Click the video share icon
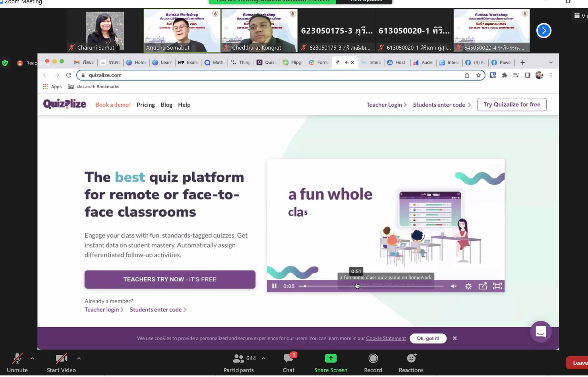Viewport: 588px width, 377px height. tap(483, 286)
